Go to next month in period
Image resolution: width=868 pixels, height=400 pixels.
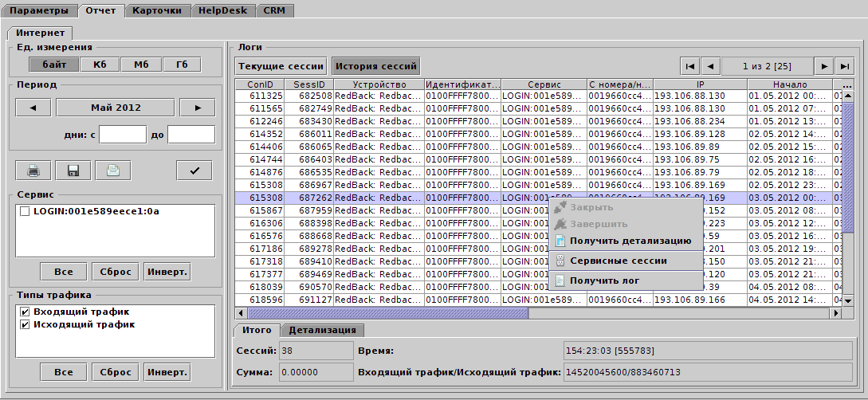[197, 108]
